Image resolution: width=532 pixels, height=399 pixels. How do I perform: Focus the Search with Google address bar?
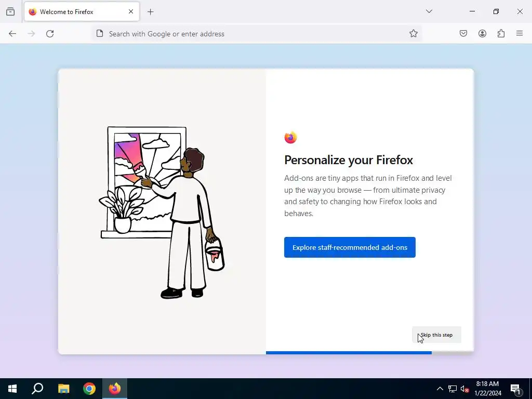pyautogui.click(x=257, y=34)
